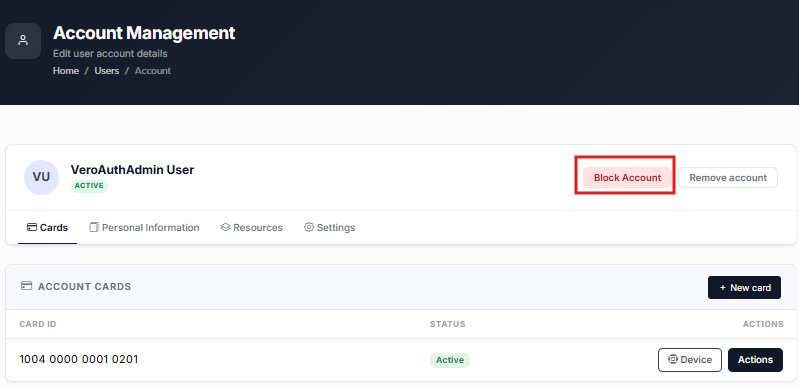This screenshot has width=799, height=387.
Task: Go to Home in the breadcrumb
Action: tap(66, 71)
